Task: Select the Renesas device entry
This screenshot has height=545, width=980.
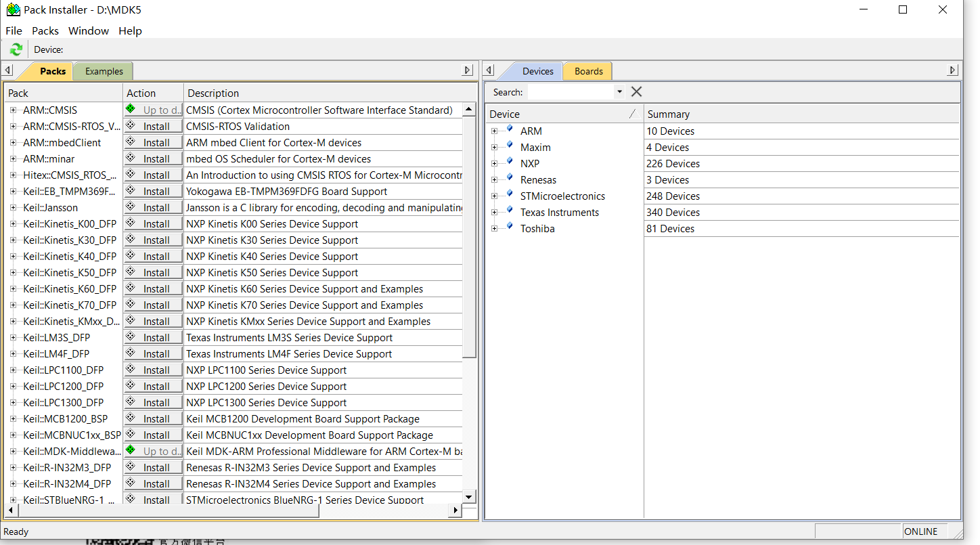Action: 538,179
